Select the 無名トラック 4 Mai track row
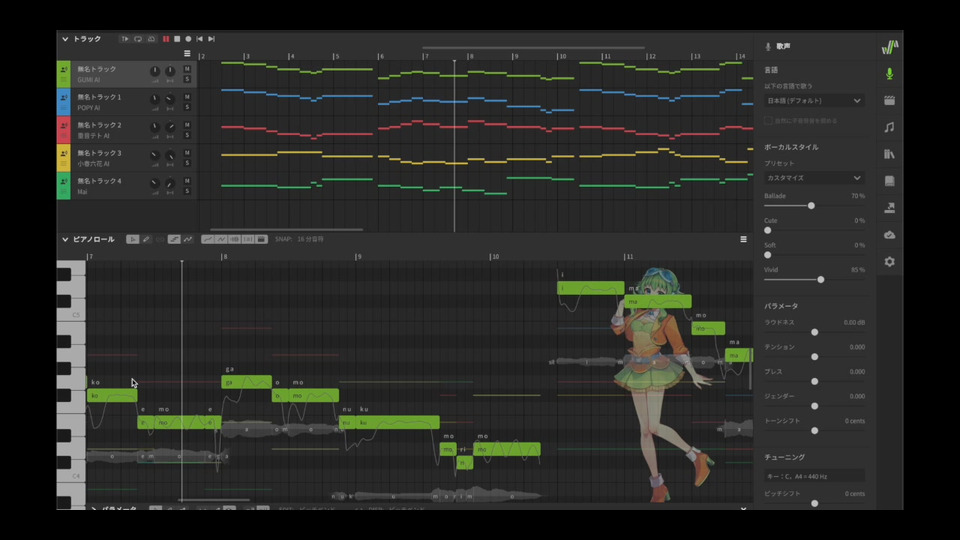This screenshot has width=960, height=540. point(127,186)
